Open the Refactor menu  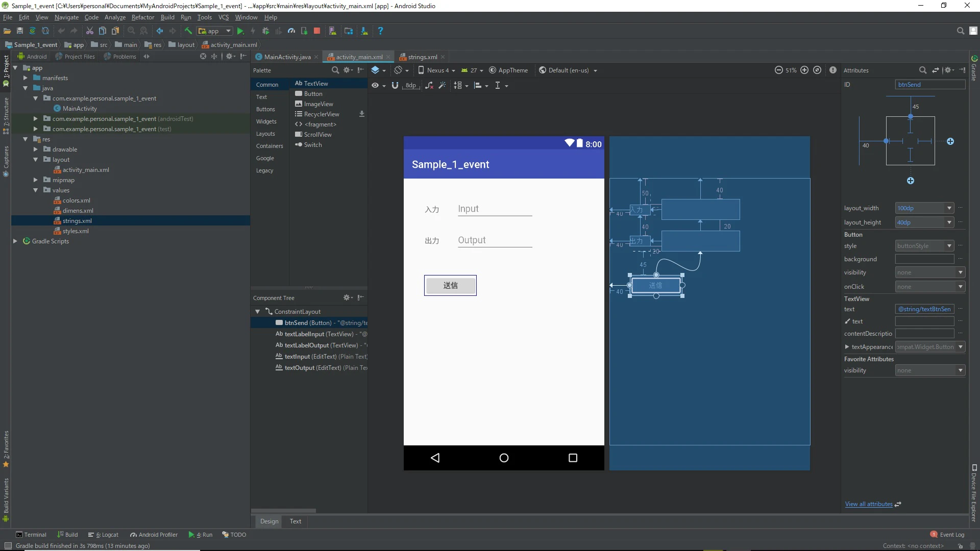[142, 17]
